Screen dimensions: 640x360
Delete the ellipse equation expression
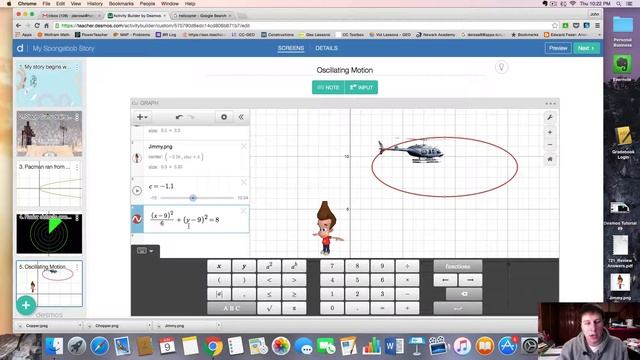244,211
